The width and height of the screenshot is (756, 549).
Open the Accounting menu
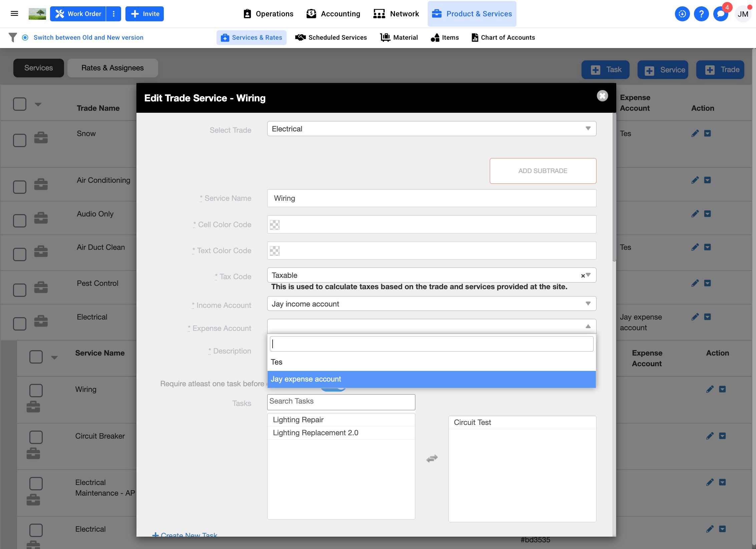333,14
